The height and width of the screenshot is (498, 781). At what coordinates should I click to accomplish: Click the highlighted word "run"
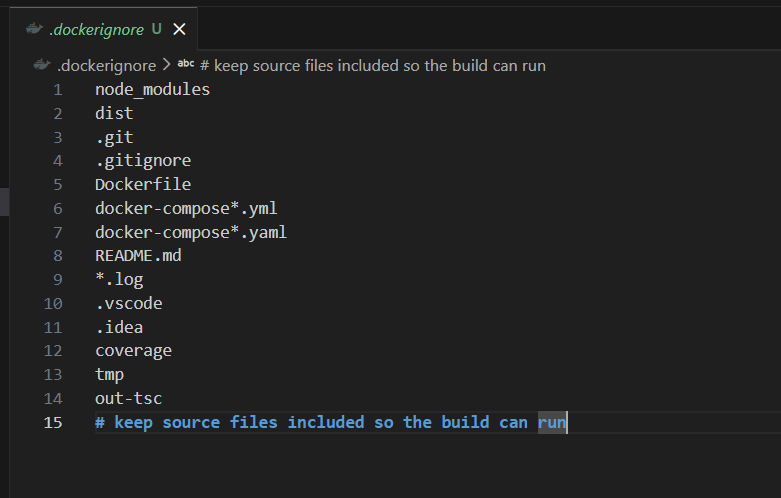(x=552, y=422)
